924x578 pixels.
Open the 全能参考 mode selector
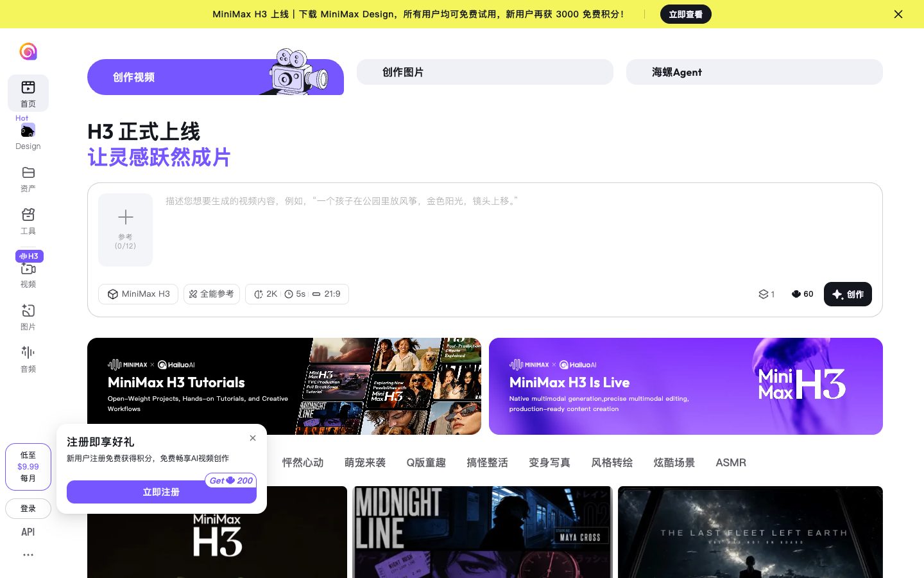(212, 294)
